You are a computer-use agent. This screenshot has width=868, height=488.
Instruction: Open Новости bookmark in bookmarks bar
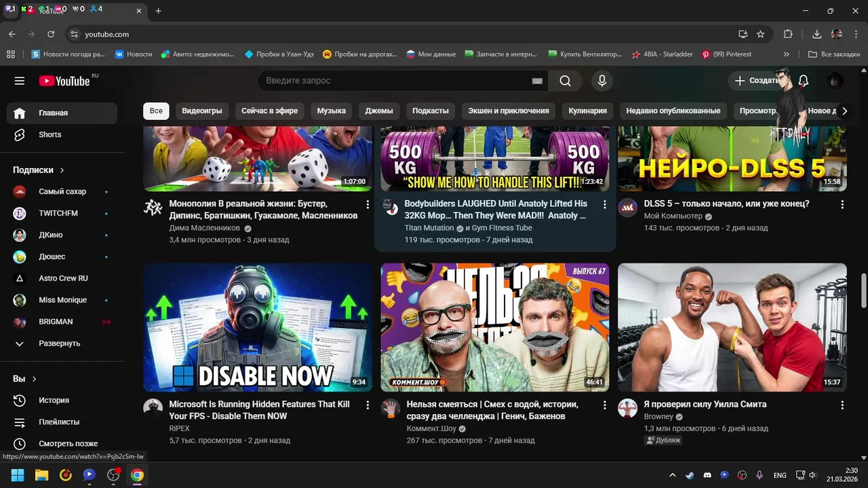pos(134,54)
